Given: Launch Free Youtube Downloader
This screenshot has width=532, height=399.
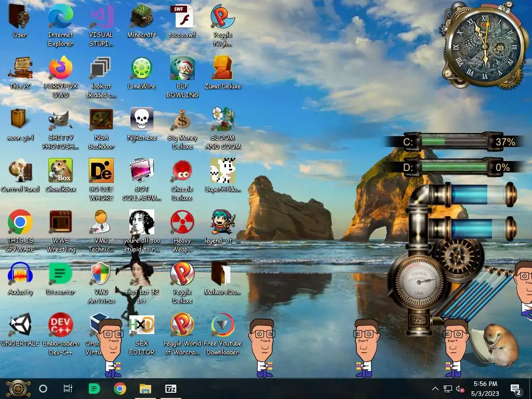Looking at the screenshot, I should pos(222,333).
